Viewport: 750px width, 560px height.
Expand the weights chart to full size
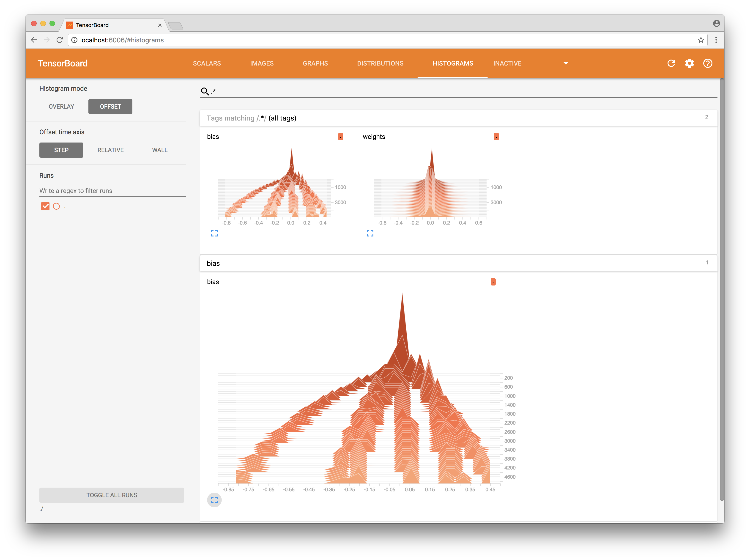tap(370, 233)
